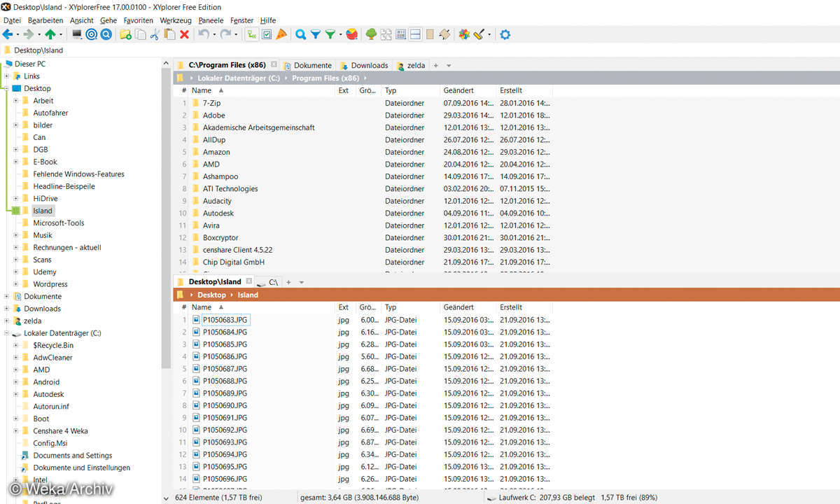The height and width of the screenshot is (504, 840).
Task: Redo action via toolbar arrow
Action: pyautogui.click(x=225, y=34)
